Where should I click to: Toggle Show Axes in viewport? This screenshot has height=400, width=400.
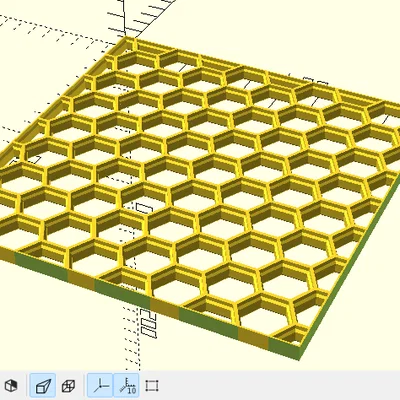click(100, 386)
